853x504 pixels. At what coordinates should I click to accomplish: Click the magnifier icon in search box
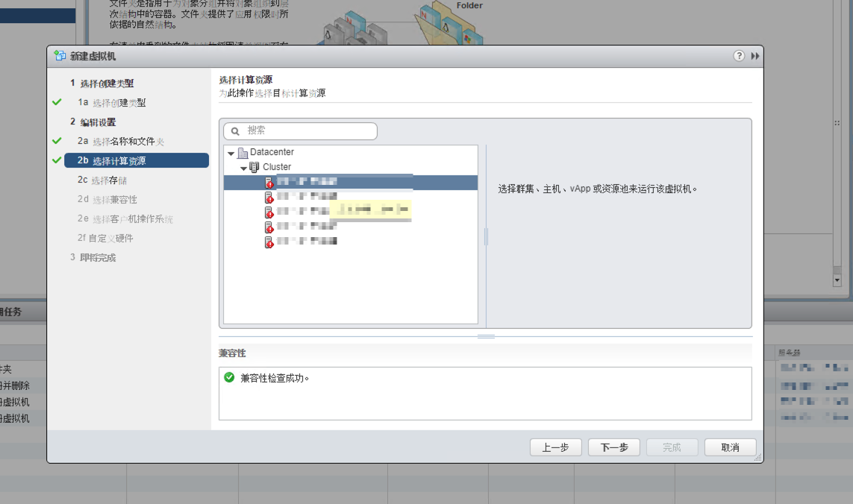coord(235,130)
